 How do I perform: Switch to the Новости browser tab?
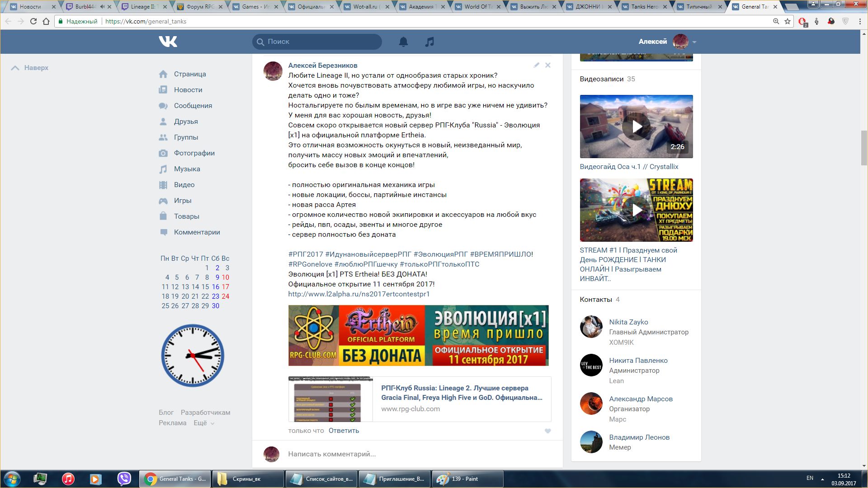pos(33,7)
